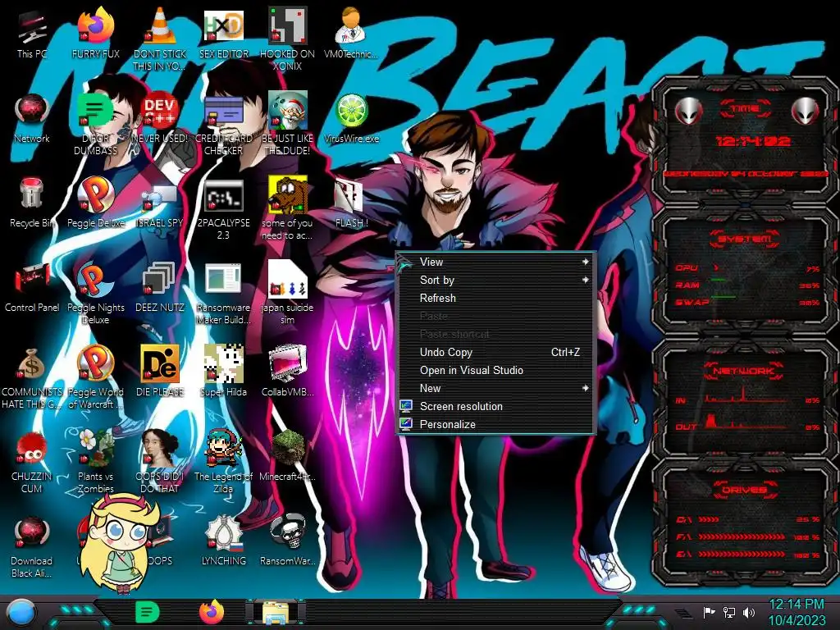Open the volume speaker tray icon
This screenshot has height=630, width=840.
click(x=749, y=612)
